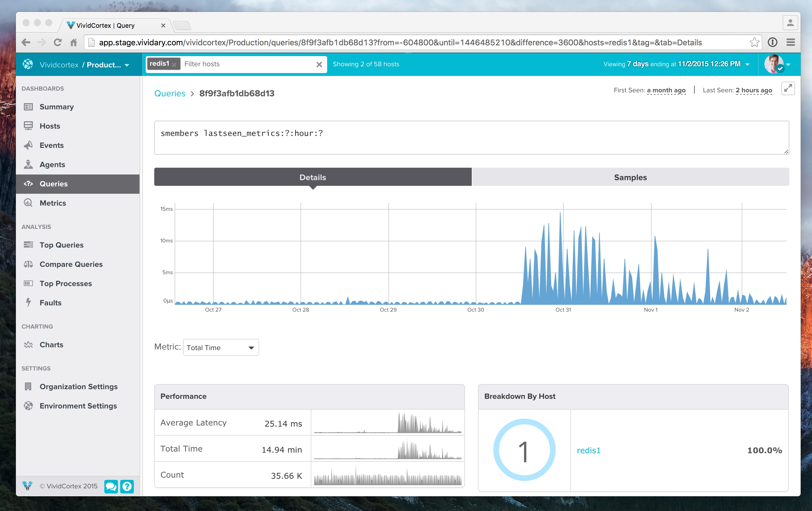Click the Top Processes icon

click(x=28, y=283)
